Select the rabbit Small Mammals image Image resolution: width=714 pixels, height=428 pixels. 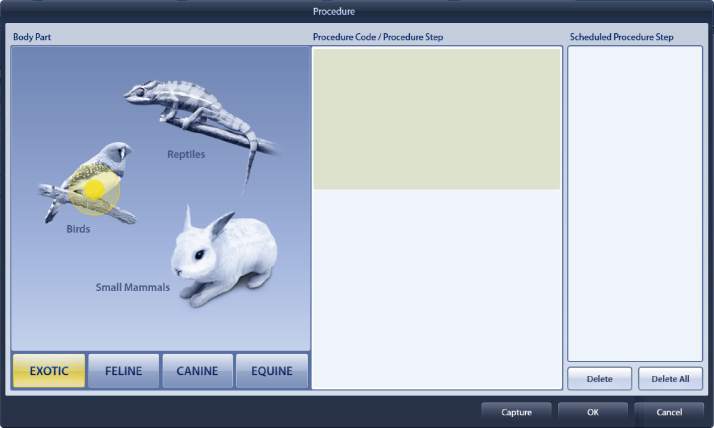[x=224, y=257]
